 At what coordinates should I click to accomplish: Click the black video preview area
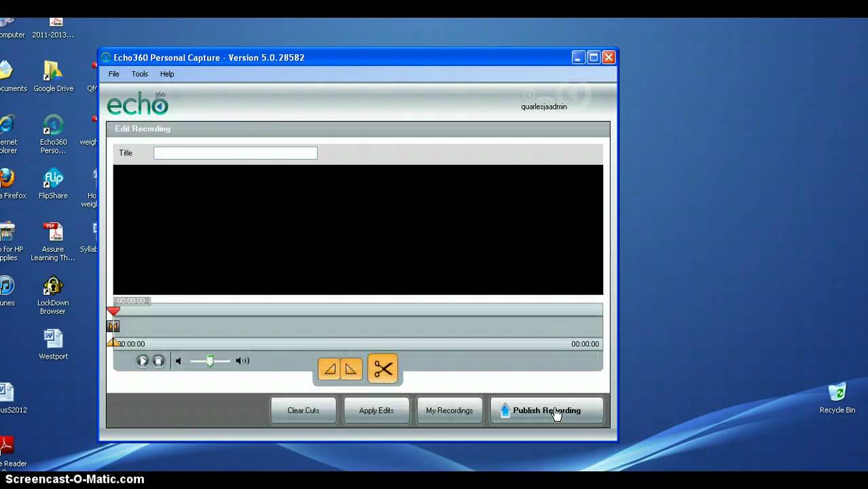[x=358, y=230]
